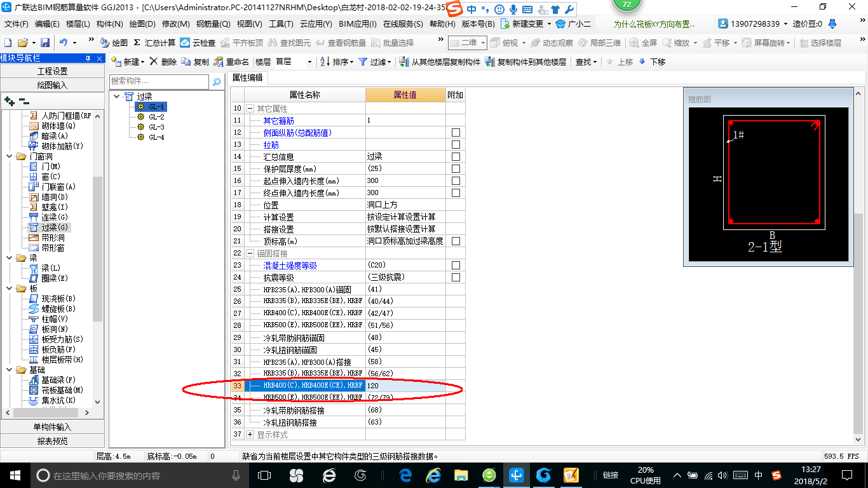Click the 绘图输入 button

[51, 85]
